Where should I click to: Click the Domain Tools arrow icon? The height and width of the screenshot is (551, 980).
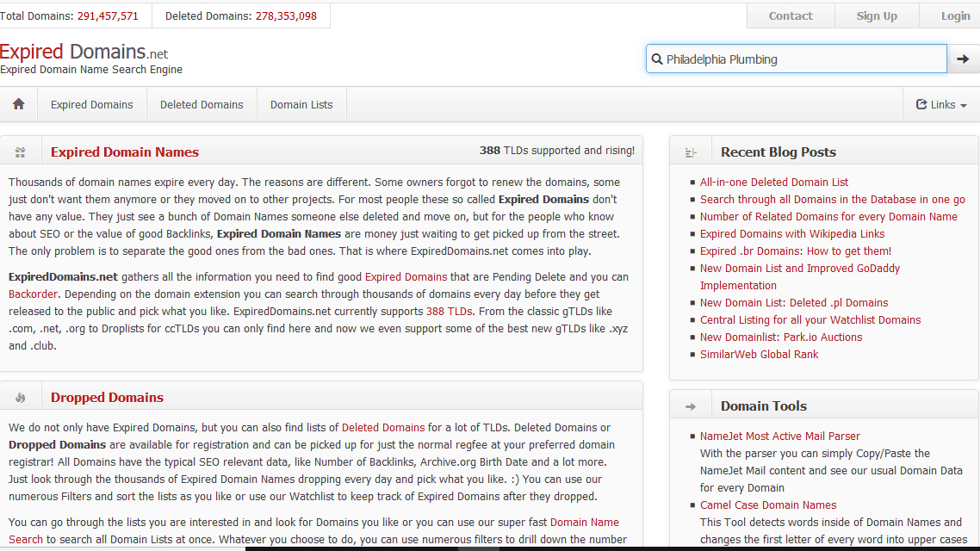691,406
